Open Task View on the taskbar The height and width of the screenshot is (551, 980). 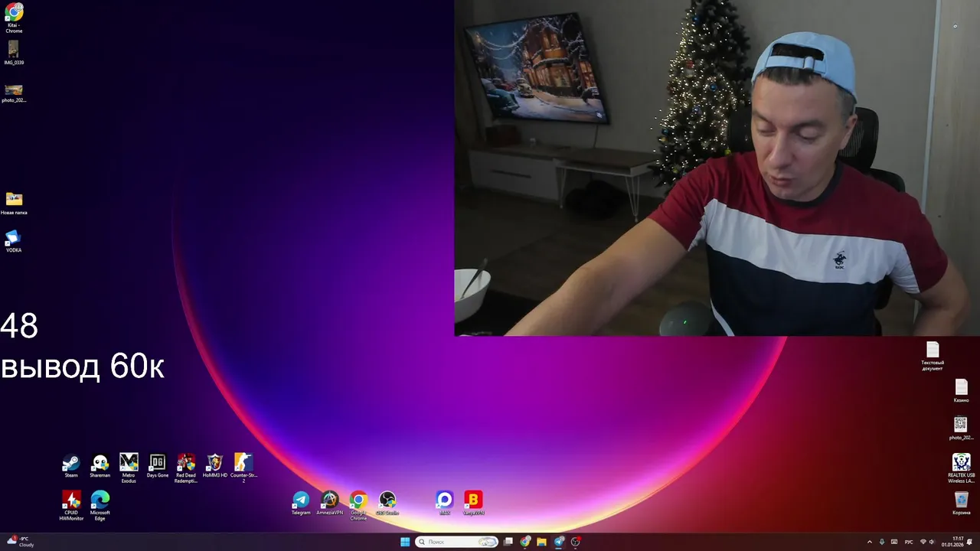click(508, 542)
